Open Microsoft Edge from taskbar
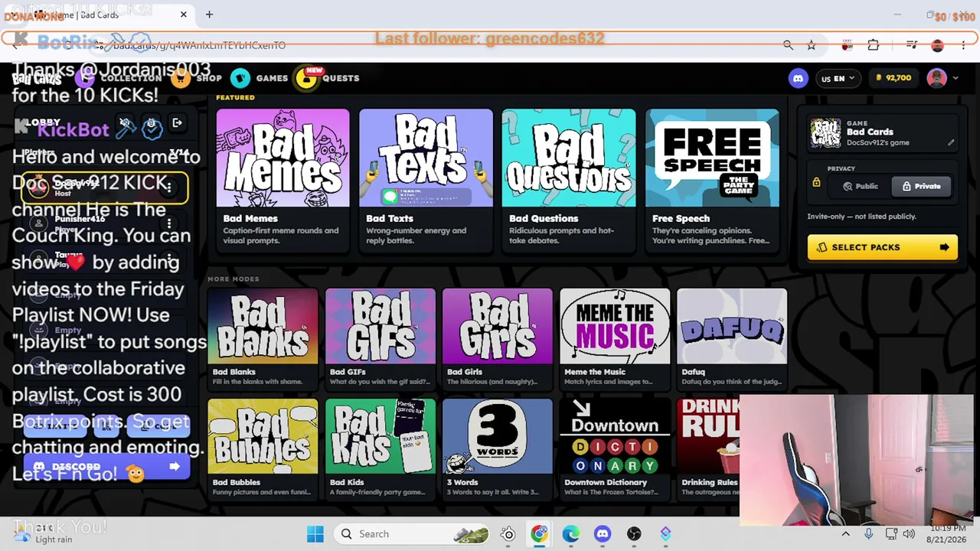 pos(571,533)
